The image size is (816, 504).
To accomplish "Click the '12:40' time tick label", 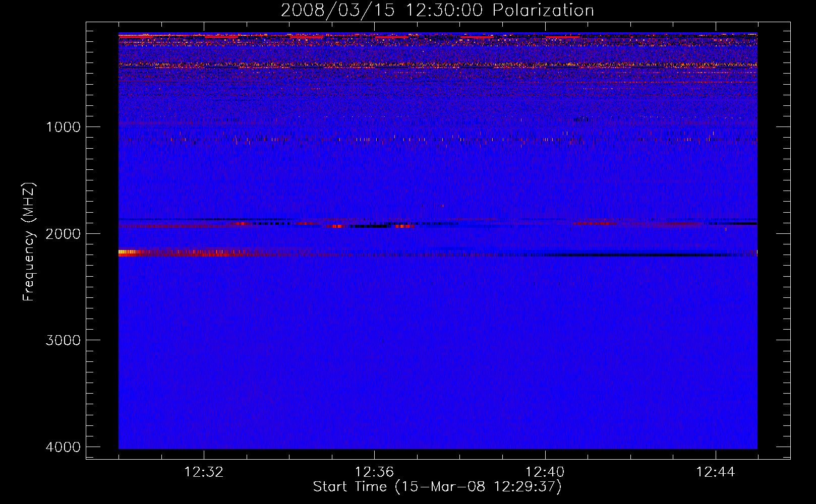I will coord(545,472).
